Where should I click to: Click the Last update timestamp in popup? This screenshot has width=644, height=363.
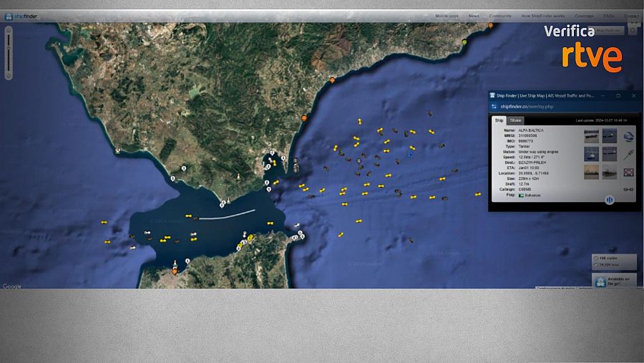click(x=601, y=121)
